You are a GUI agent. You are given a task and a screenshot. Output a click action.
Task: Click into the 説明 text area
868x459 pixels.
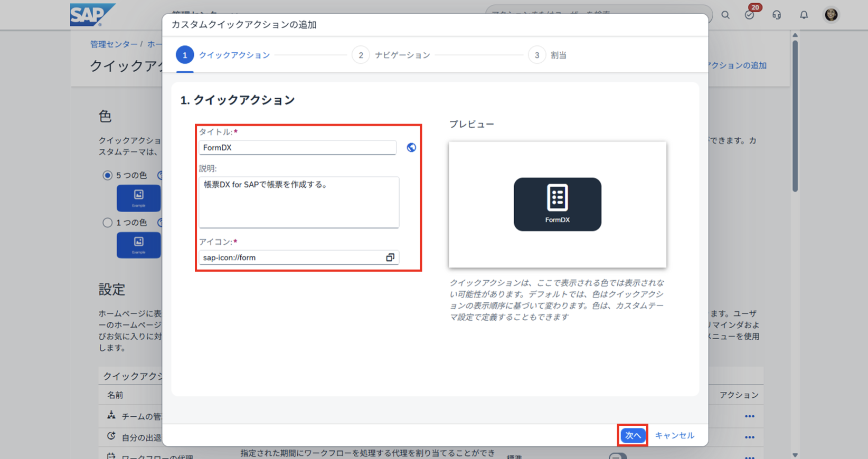click(x=299, y=202)
